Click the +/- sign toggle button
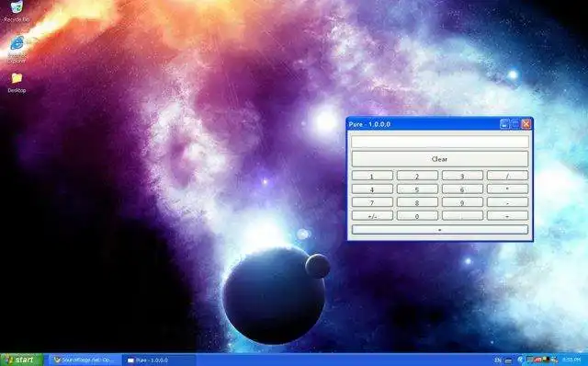The image size is (588, 366). point(372,216)
